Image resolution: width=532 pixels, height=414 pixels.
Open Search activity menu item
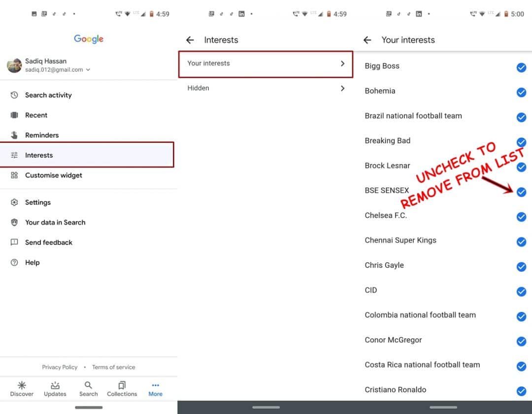[89, 95]
